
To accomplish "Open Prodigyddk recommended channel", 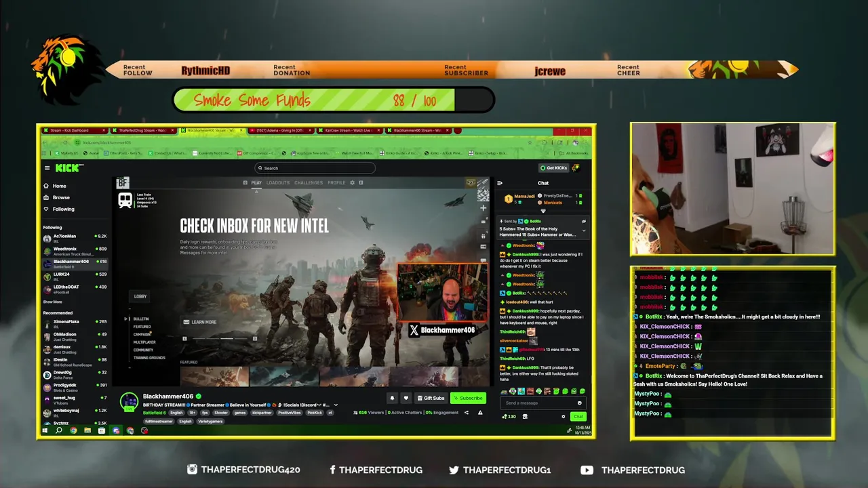I will (x=75, y=386).
